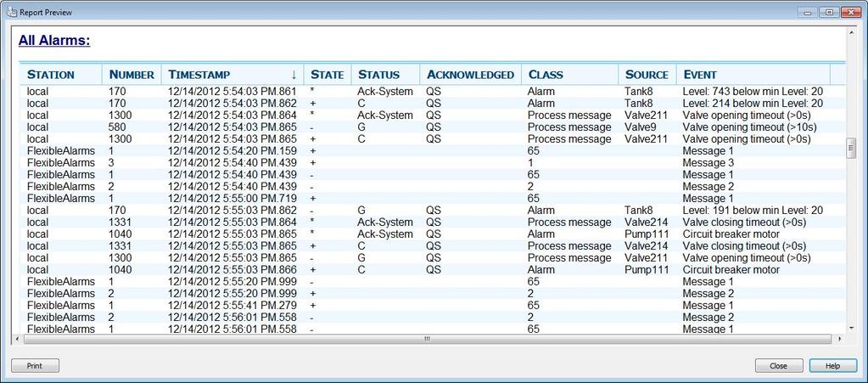Viewport: 868px width, 383px height.
Task: Click the Acknowledged column header
Action: 471,74
